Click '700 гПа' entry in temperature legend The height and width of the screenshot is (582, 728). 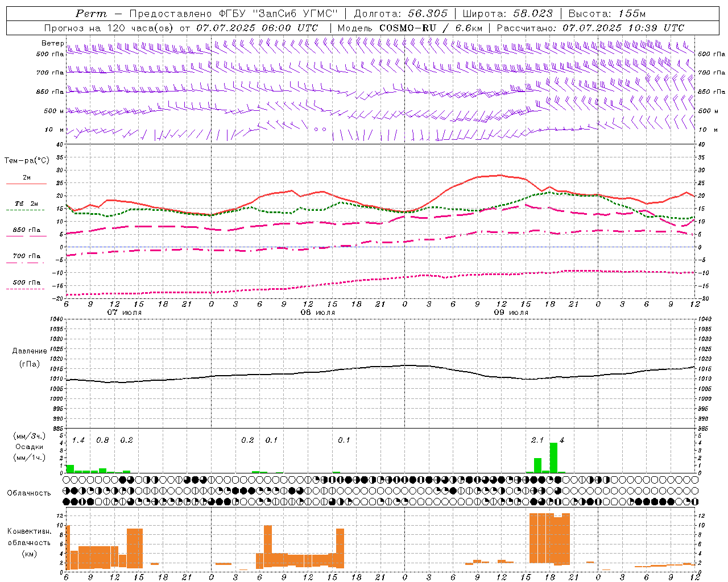point(26,256)
